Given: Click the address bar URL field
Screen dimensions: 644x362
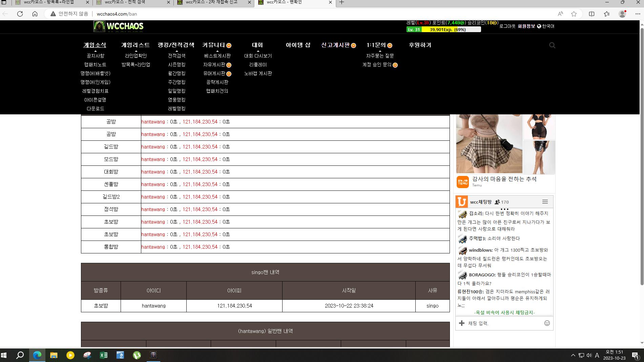Looking at the screenshot, I should 298,14.
